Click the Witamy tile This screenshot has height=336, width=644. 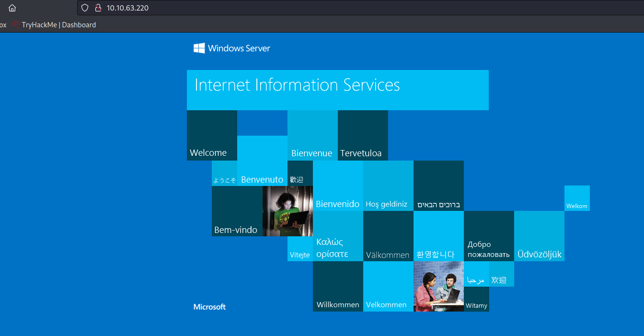(476, 299)
